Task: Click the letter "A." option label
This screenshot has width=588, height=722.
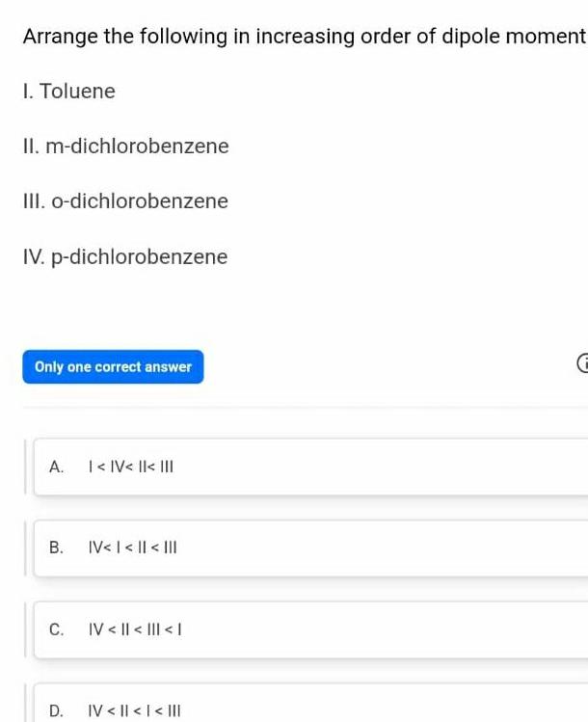Action: point(56,468)
